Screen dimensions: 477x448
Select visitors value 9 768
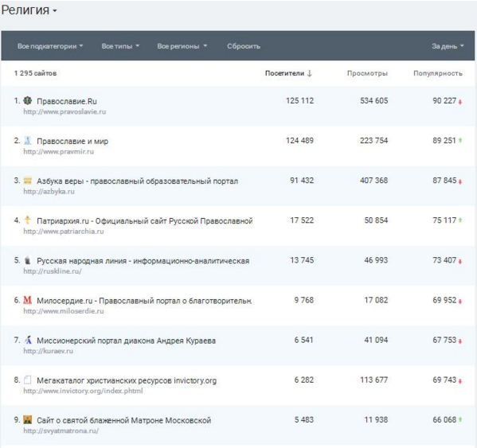click(304, 300)
